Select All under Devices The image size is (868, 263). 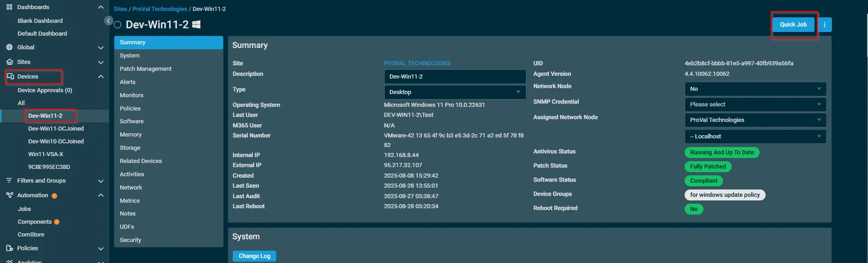click(x=21, y=103)
